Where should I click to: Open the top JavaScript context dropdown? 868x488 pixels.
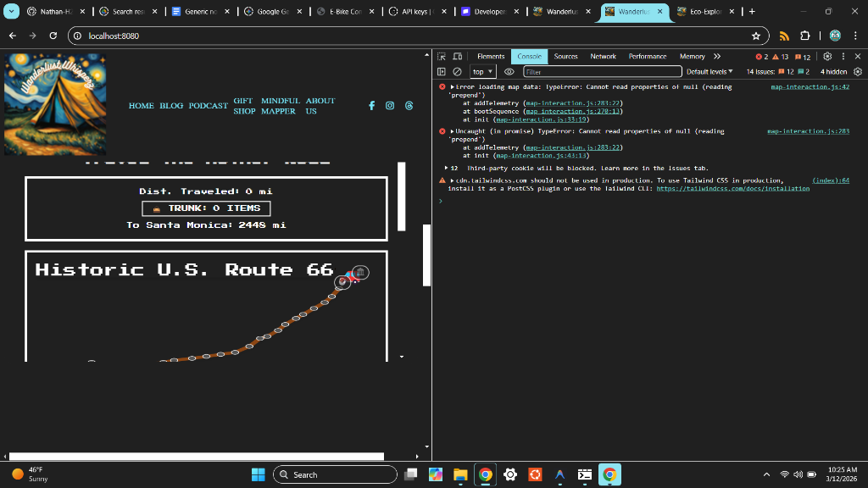(482, 72)
